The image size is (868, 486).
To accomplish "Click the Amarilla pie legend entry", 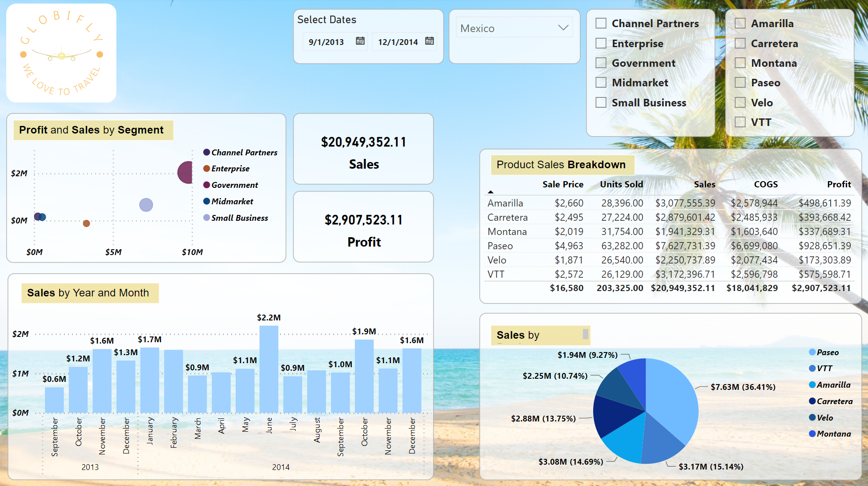I will (x=830, y=385).
